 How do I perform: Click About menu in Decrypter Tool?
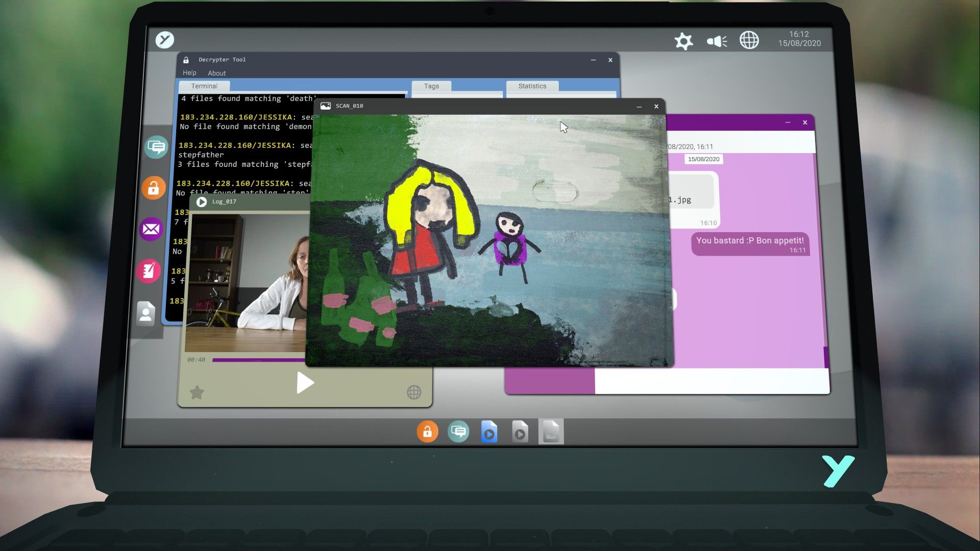click(x=216, y=73)
